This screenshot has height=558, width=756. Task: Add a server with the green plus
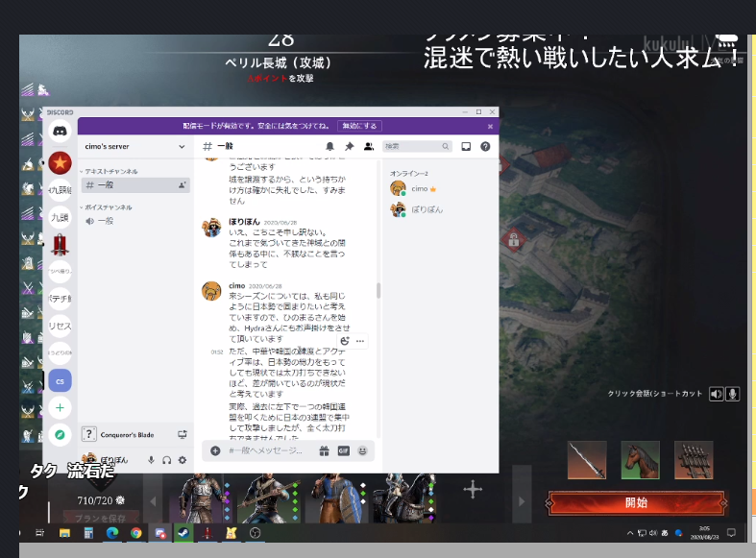coord(60,407)
